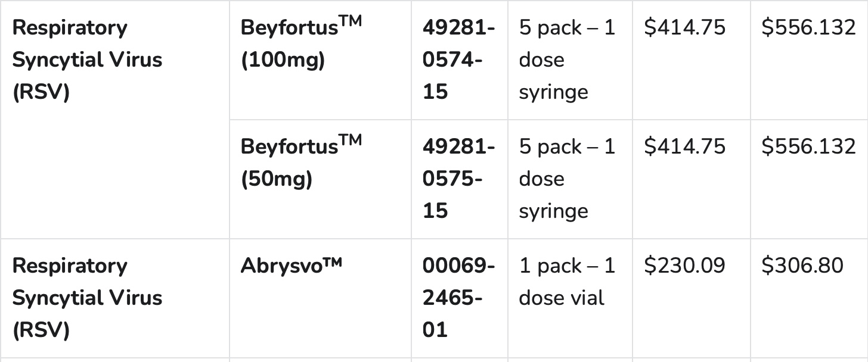Select NDC code 49281-0574-15
The width and height of the screenshot is (868, 362).
coord(458,60)
